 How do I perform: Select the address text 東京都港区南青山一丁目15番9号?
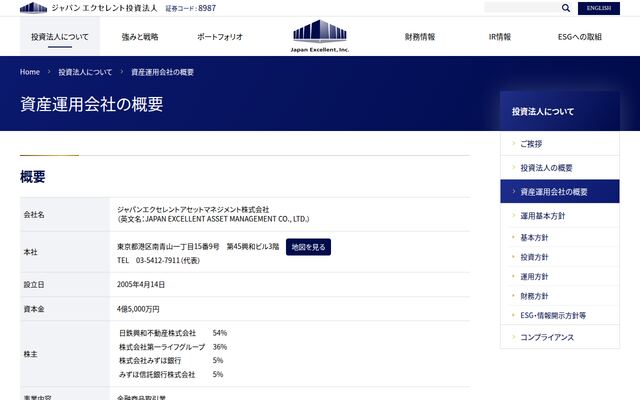tap(168, 247)
